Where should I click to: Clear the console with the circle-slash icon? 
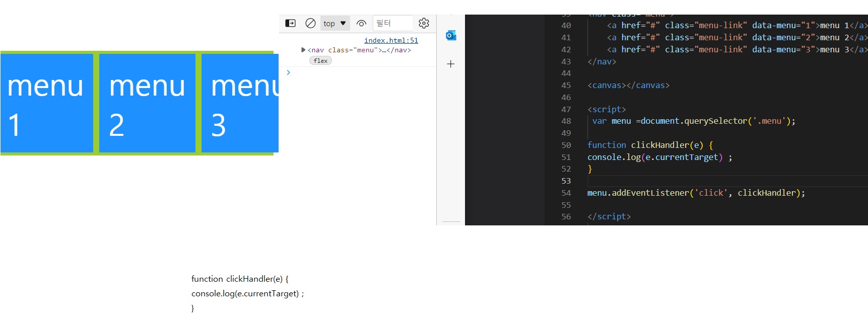[x=311, y=23]
